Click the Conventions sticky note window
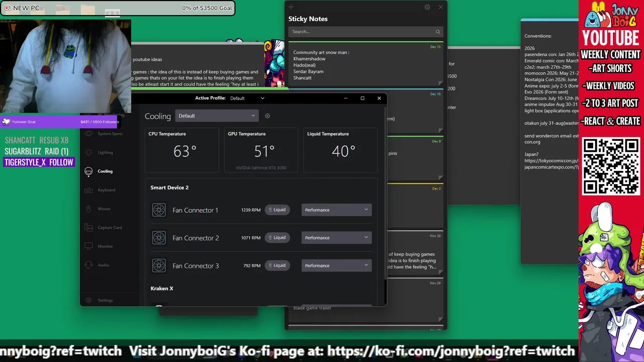The height and width of the screenshot is (362, 644). (549, 141)
